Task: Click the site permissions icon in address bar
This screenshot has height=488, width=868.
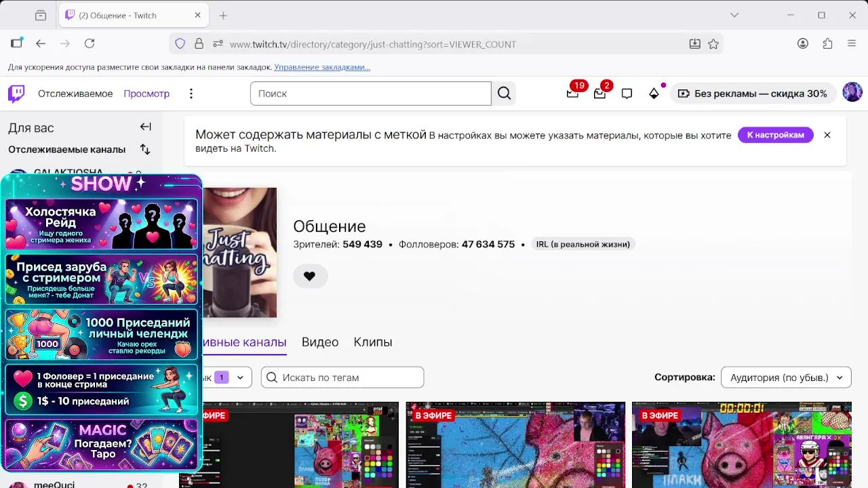Action: coord(218,43)
